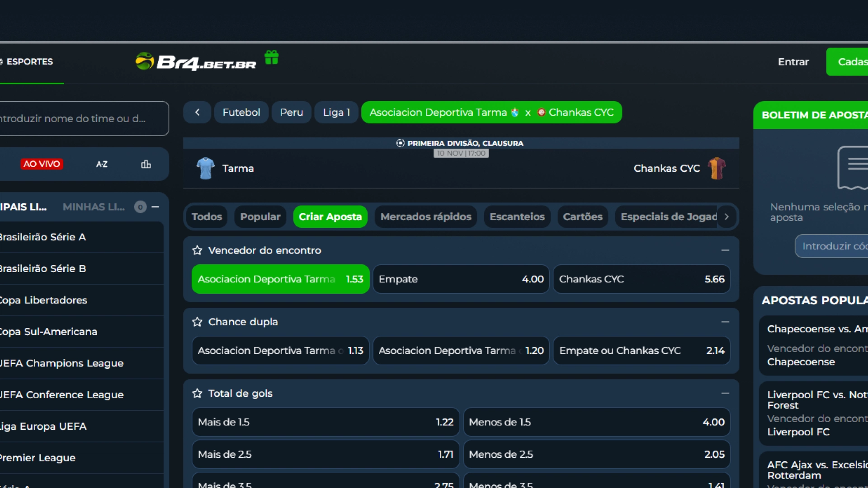Image resolution: width=868 pixels, height=488 pixels.
Task: Switch to the Escanteios tab
Action: click(x=517, y=217)
